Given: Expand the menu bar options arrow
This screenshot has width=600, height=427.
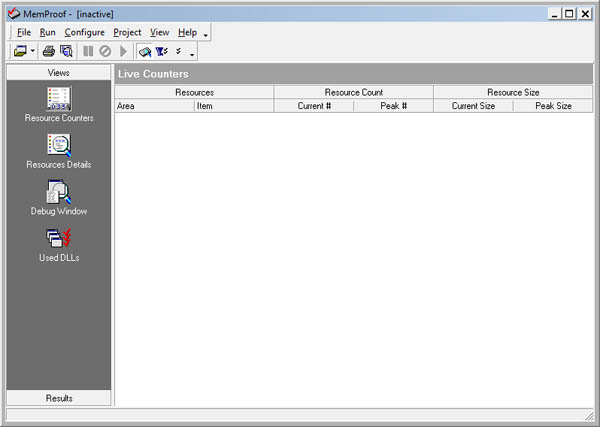Looking at the screenshot, I should [205, 34].
